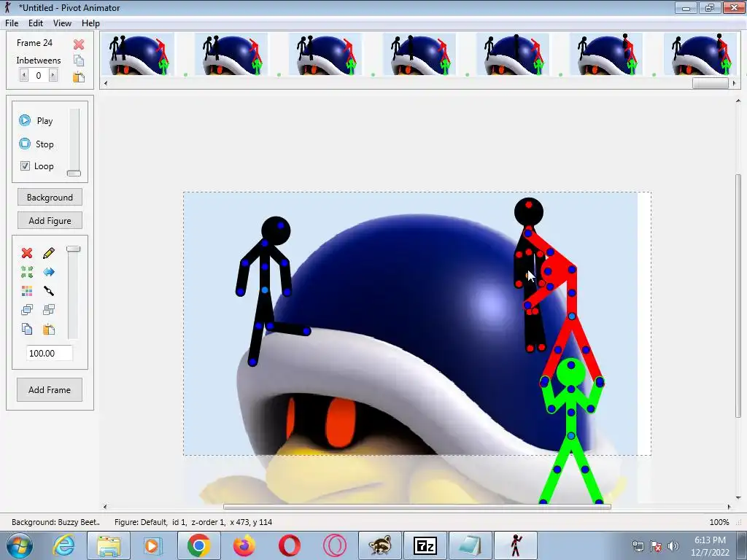Select the fourth frame thumbnail in timeline
The image size is (747, 560).
pyautogui.click(x=419, y=54)
